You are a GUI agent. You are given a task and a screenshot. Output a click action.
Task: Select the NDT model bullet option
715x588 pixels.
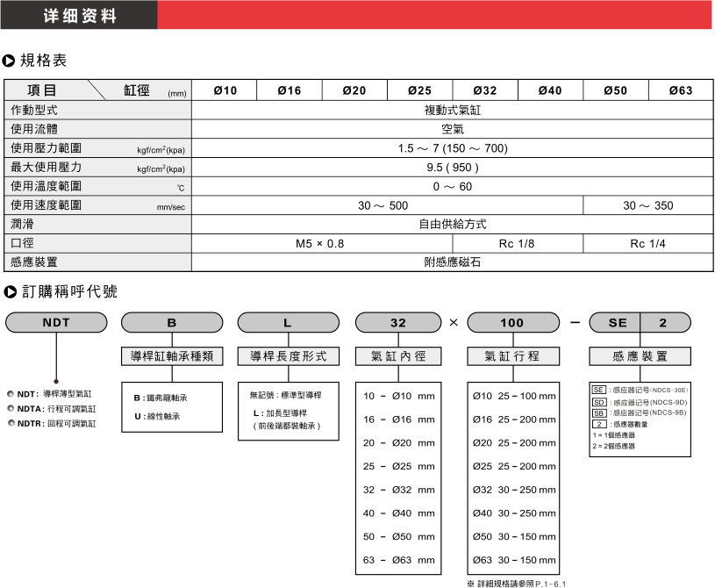[x=10, y=394]
